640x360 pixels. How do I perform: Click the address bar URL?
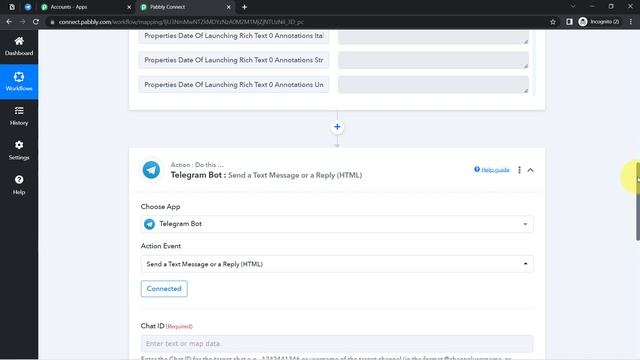coord(181,22)
